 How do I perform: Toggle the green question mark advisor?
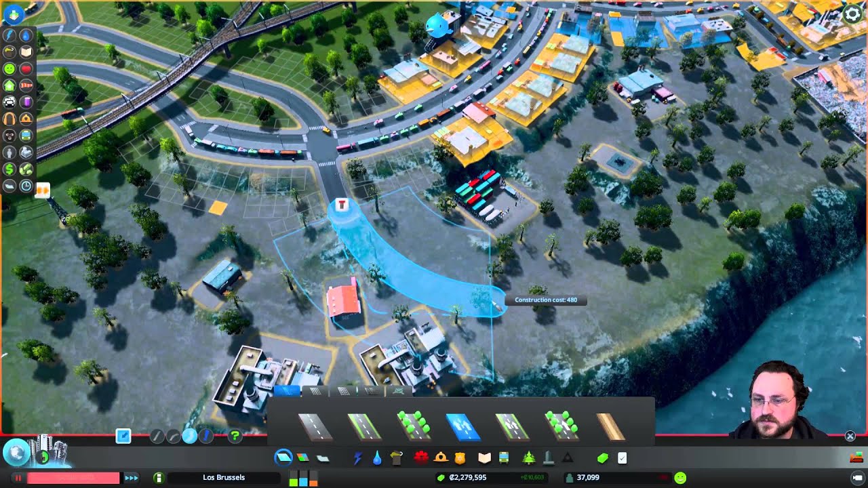click(x=235, y=436)
